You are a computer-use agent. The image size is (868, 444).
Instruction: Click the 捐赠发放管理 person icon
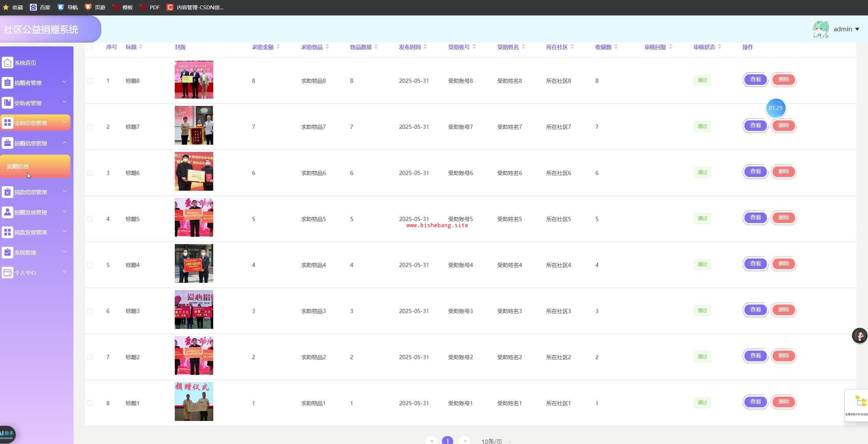[8, 212]
